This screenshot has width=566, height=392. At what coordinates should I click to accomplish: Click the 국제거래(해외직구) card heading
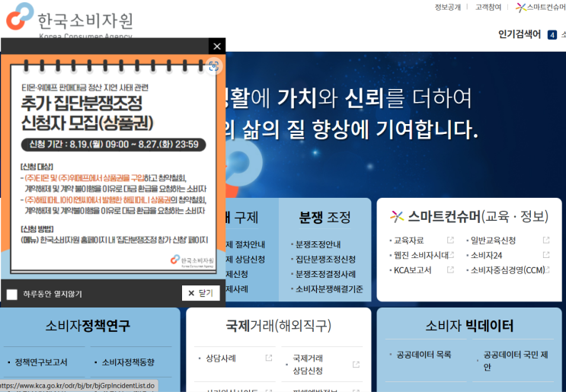click(x=278, y=326)
